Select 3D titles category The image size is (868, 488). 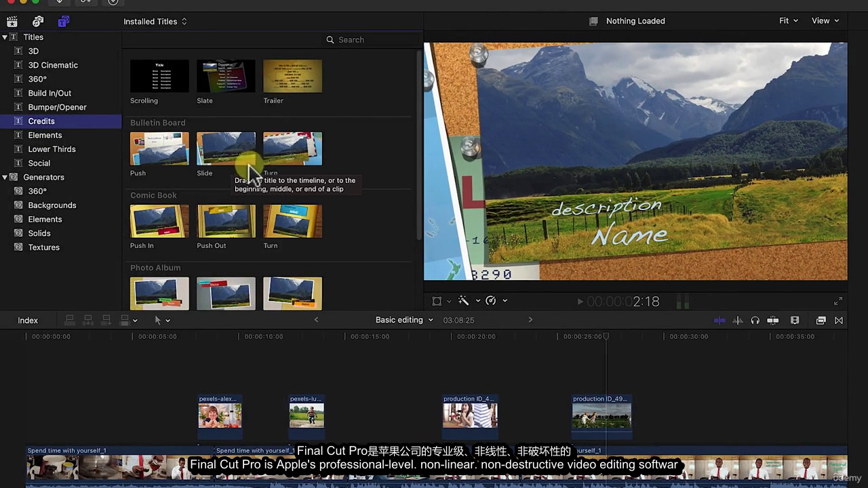[33, 52]
